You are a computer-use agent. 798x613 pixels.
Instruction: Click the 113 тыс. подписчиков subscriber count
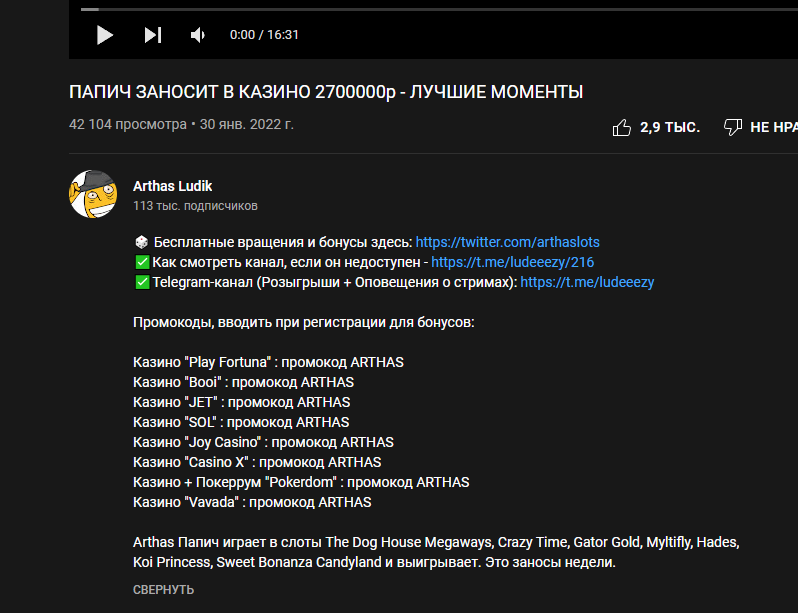click(x=195, y=206)
